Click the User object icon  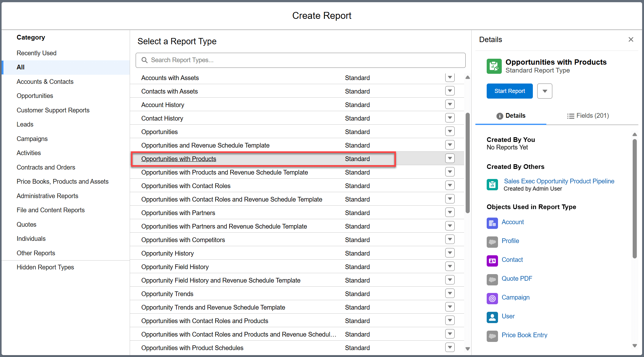coord(492,317)
